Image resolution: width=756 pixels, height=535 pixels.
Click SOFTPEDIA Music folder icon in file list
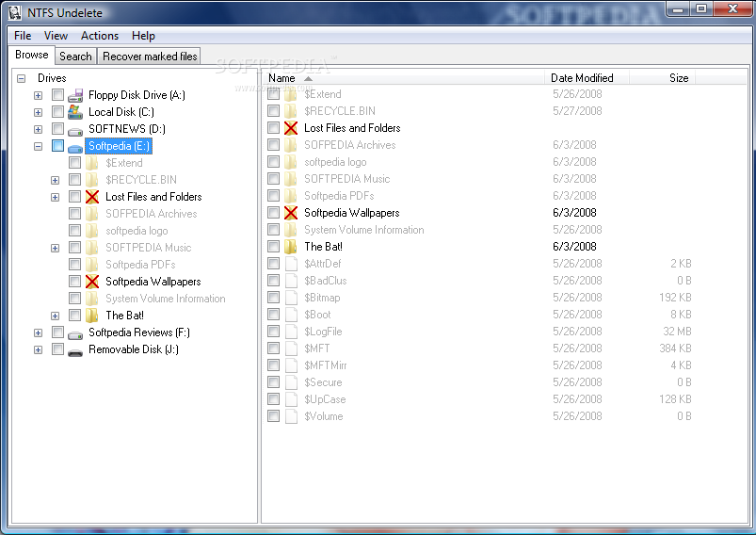point(290,179)
